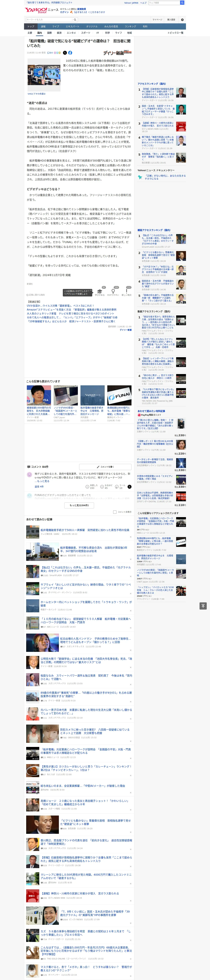Toggle the コメント非表示 checkbox
Viewport: 210px width, 980px height.
(115, 512)
